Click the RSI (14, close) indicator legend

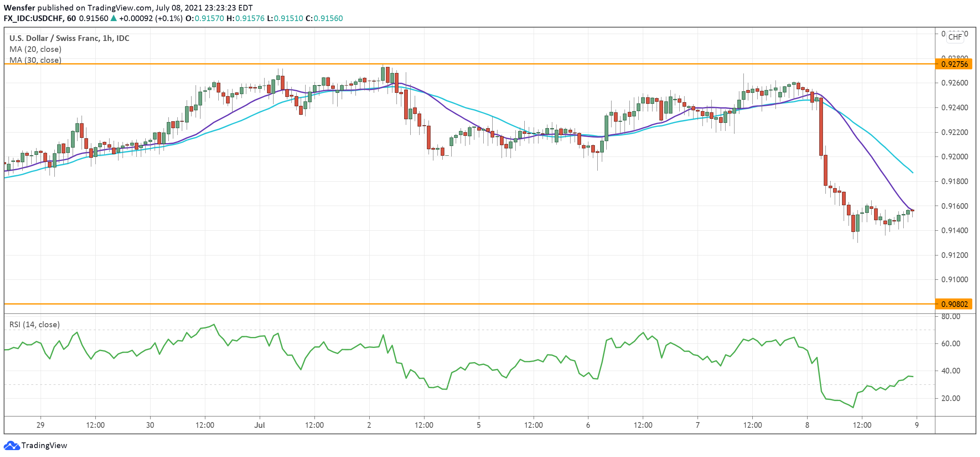pos(34,324)
